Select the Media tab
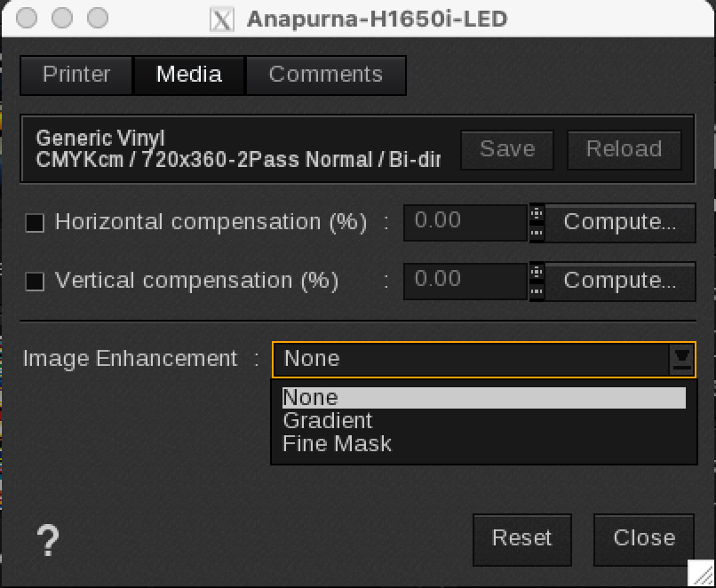This screenshot has height=588, width=716. click(x=188, y=75)
